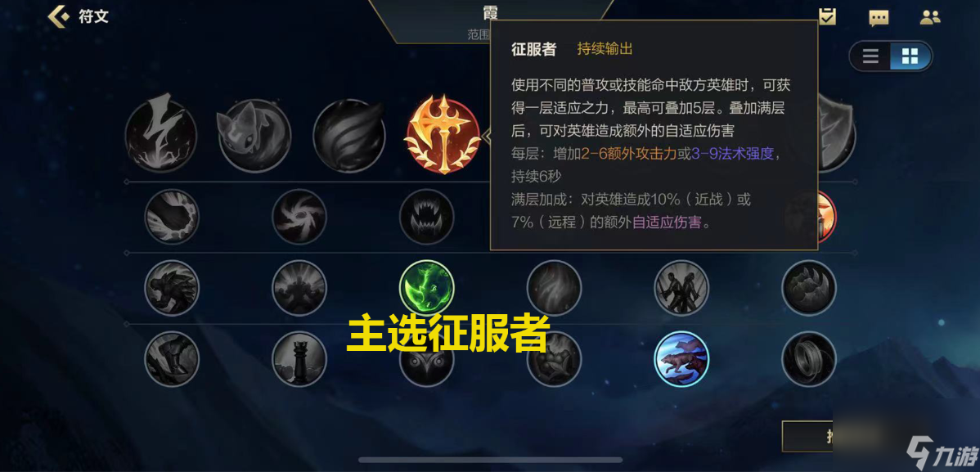Select the green glowing selected rune
This screenshot has width=980, height=472.
coord(427,288)
